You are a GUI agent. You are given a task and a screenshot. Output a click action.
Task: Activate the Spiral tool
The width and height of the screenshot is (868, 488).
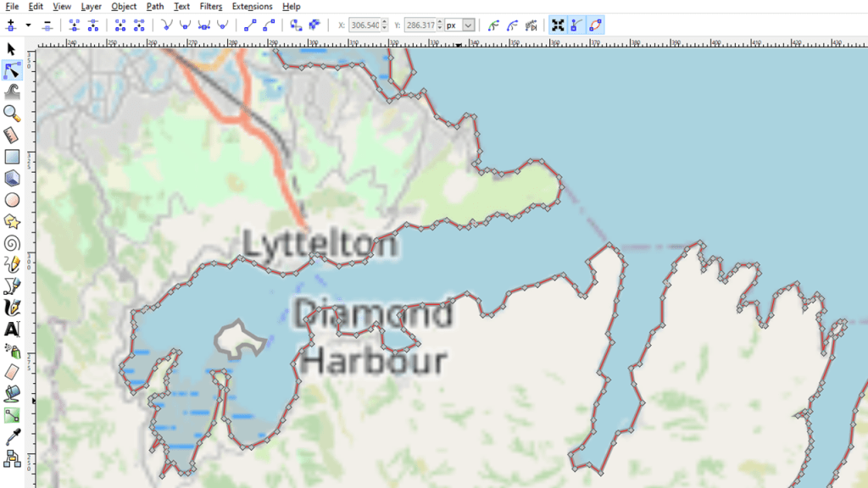(12, 243)
